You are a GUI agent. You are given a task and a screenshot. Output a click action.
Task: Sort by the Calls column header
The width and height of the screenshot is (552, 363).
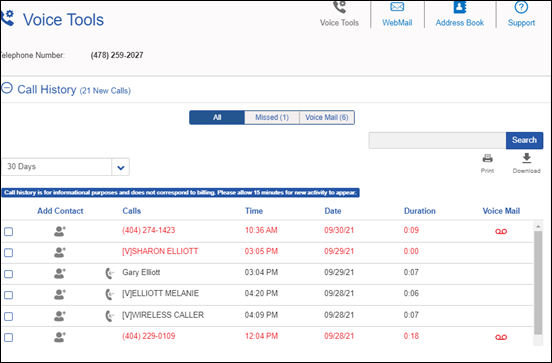[132, 211]
